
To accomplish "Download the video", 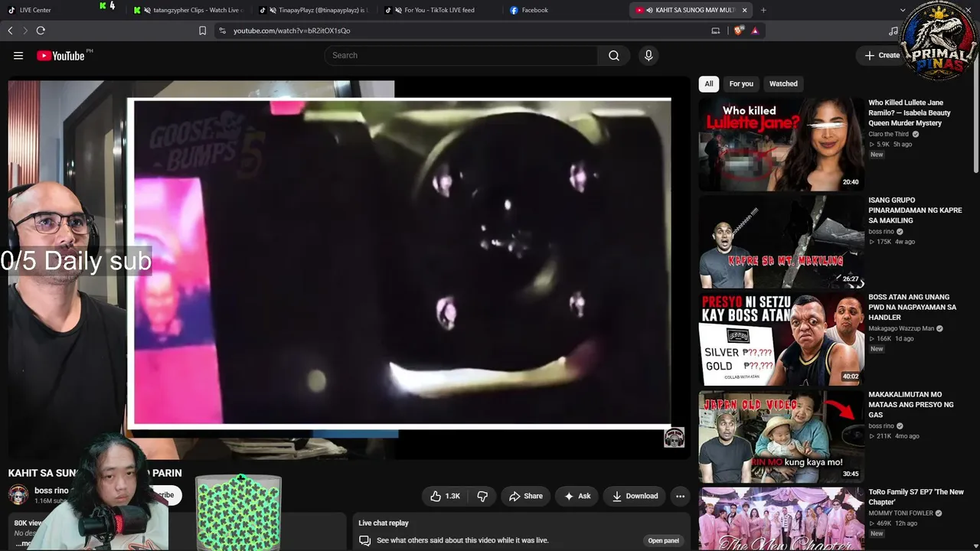I will pos(635,496).
